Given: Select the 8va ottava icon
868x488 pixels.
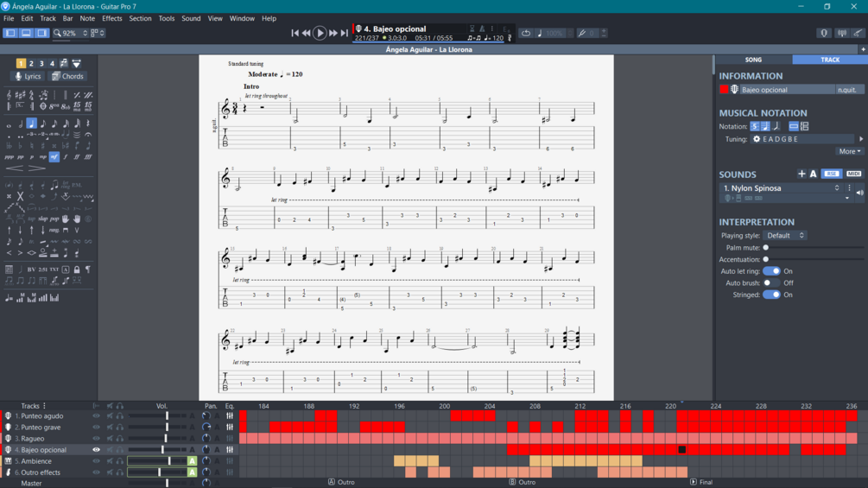Looking at the screenshot, I should (54, 106).
